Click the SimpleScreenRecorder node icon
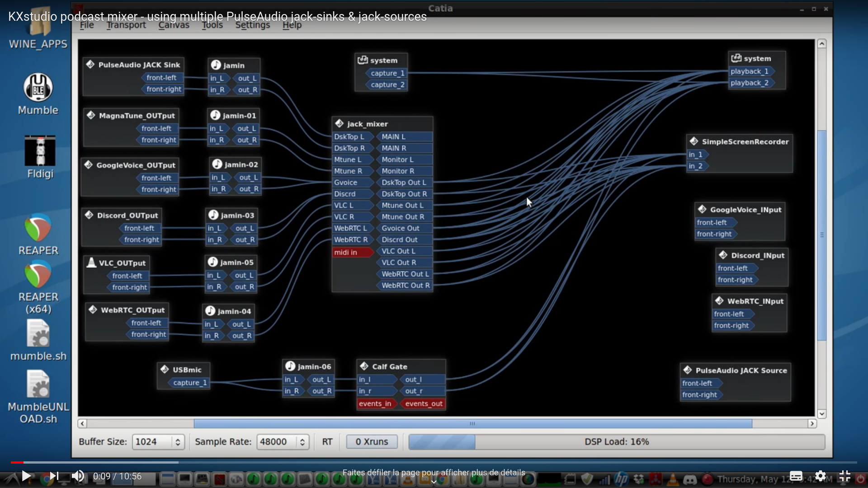Screen dimensions: 868x488 [x=694, y=141]
